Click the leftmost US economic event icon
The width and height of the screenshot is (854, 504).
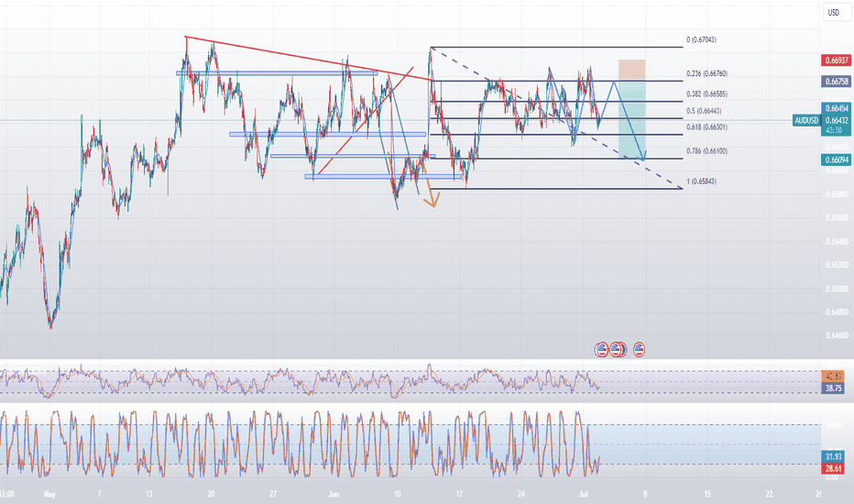pyautogui.click(x=601, y=349)
